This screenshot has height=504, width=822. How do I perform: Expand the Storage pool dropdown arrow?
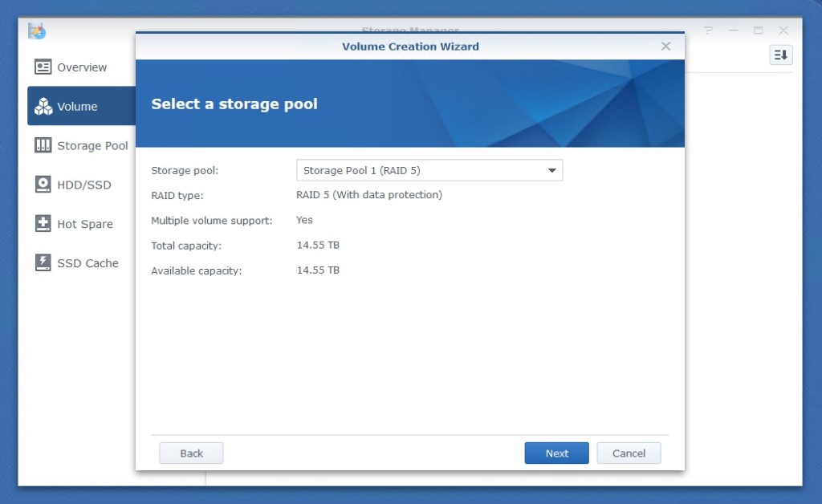(x=551, y=170)
